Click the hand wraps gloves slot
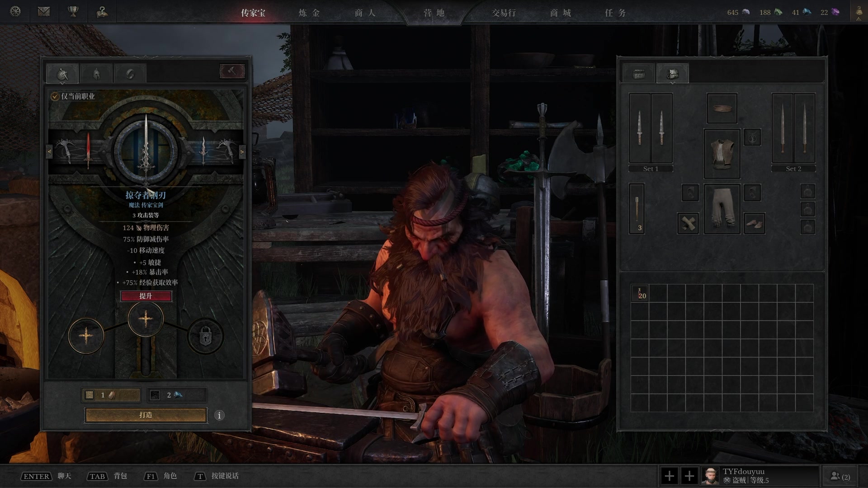Viewport: 868px width, 488px height. pyautogui.click(x=688, y=223)
